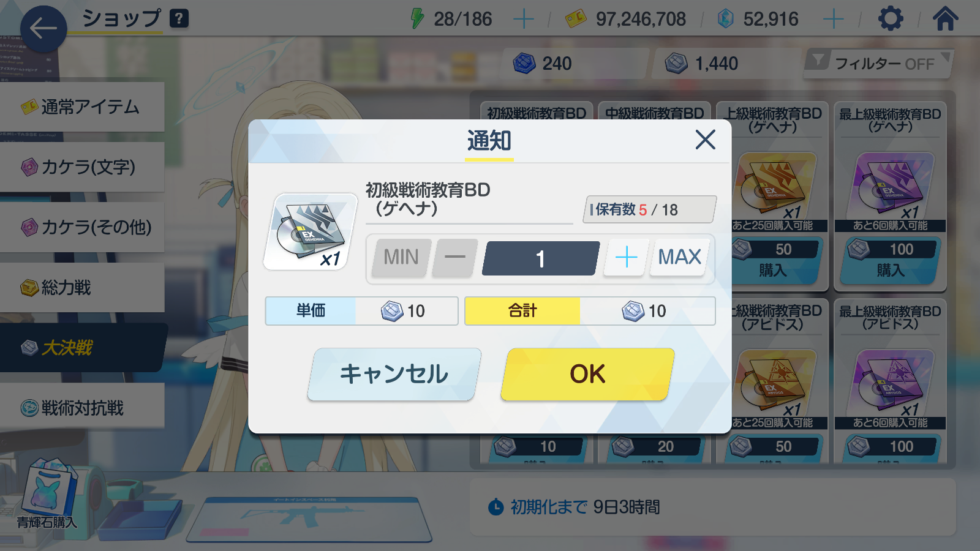Click the キャンセル button
This screenshot has width=980, height=551.
point(394,374)
